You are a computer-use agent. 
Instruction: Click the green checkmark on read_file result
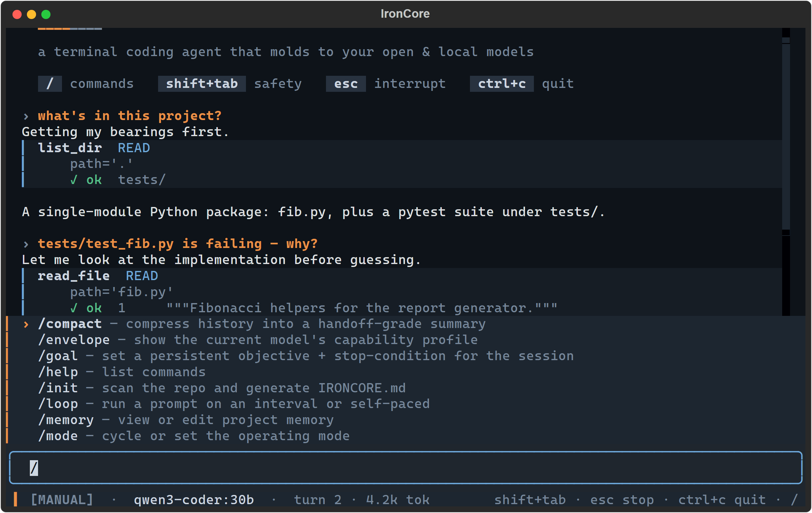pyautogui.click(x=74, y=308)
